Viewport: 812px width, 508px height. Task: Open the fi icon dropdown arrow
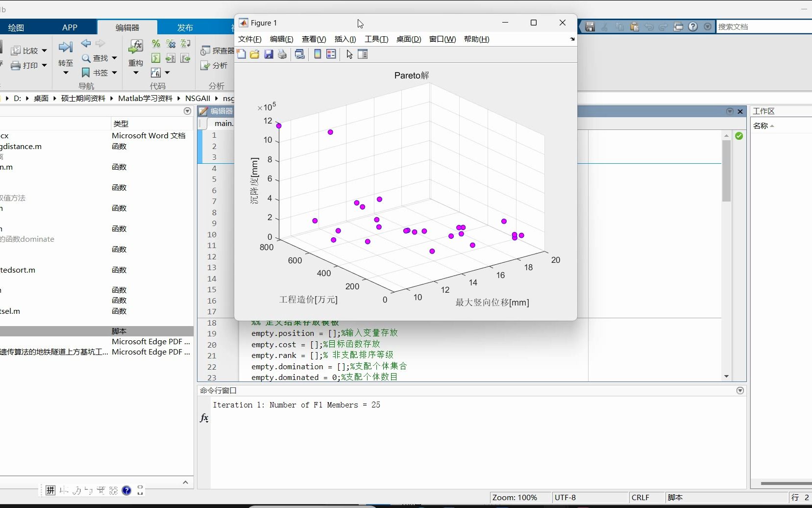(167, 73)
